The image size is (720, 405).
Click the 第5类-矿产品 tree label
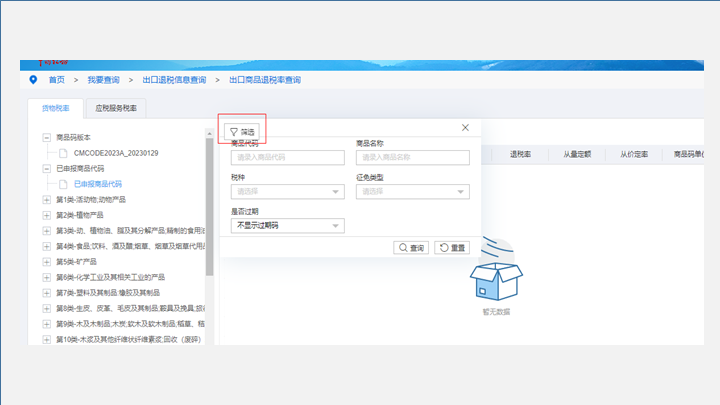[x=76, y=262]
